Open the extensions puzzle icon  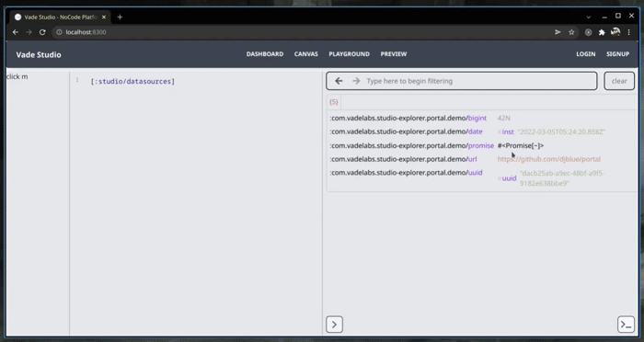coord(602,32)
